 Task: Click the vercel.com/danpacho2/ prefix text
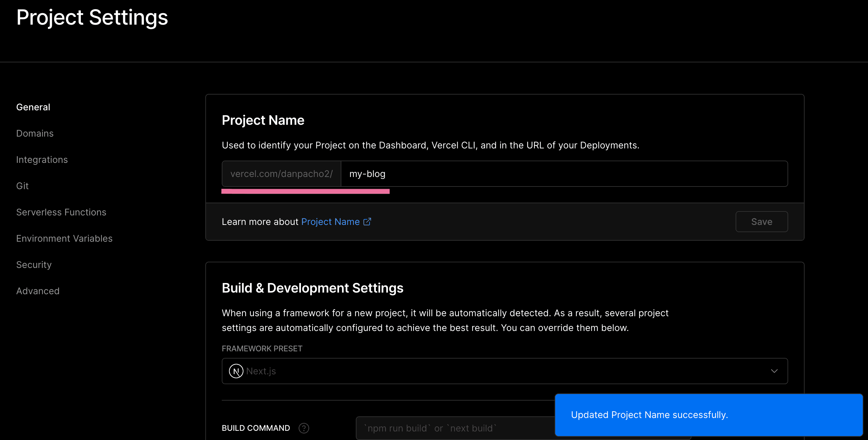[281, 174]
